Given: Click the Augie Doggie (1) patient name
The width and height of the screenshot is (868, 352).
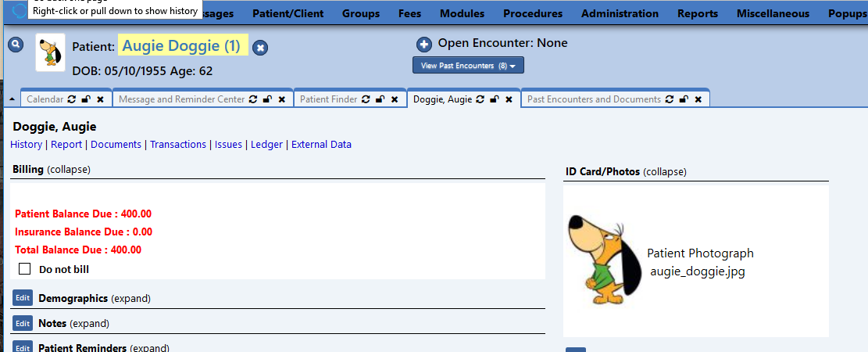Looking at the screenshot, I should click(181, 46).
